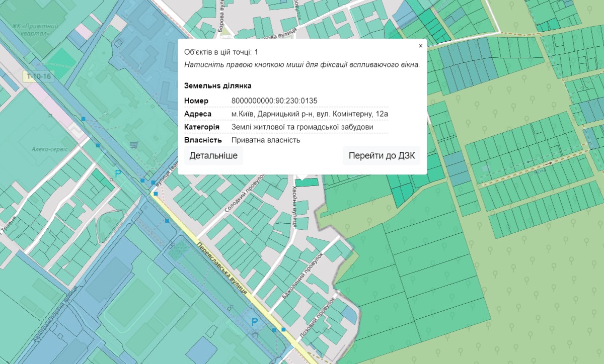Click the Приватна власність ownership value
Screen dimensions: 604x364
266,140
